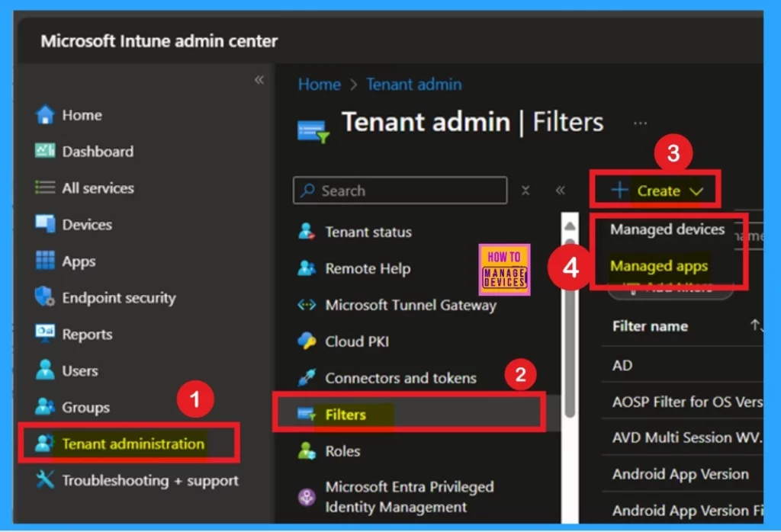Select the AD filter row
The height and width of the screenshot is (532, 781).
point(683,365)
